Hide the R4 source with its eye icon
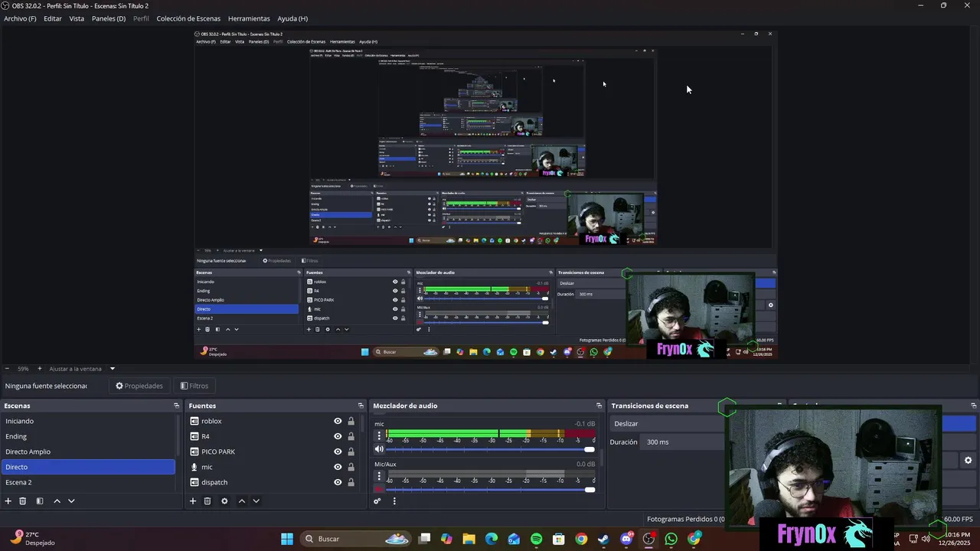The image size is (980, 551). 338,436
